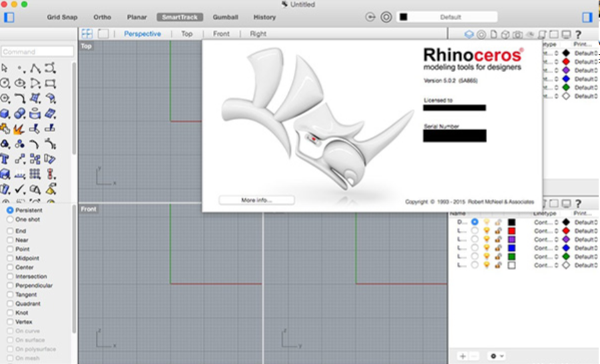The image size is (600, 364).
Task: Turn off SmartTrack in the toolbar
Action: pos(180,17)
